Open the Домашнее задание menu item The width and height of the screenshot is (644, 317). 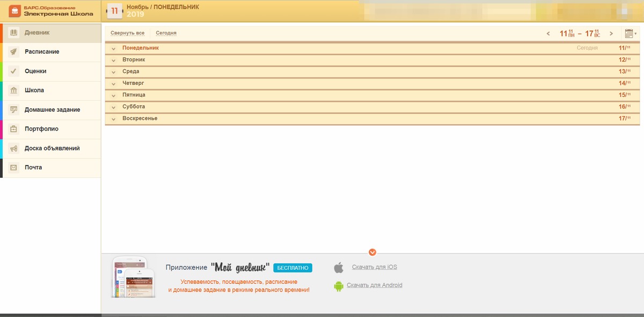pyautogui.click(x=51, y=110)
